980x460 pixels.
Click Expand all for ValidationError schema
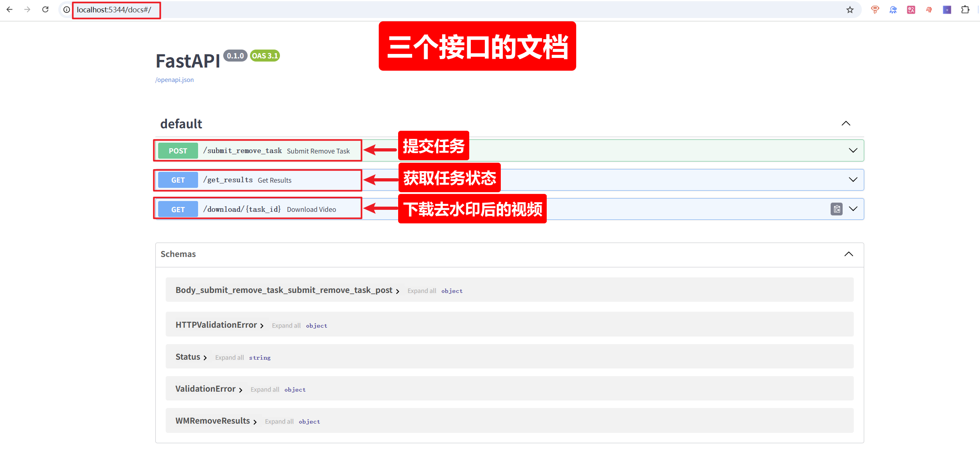tap(265, 390)
